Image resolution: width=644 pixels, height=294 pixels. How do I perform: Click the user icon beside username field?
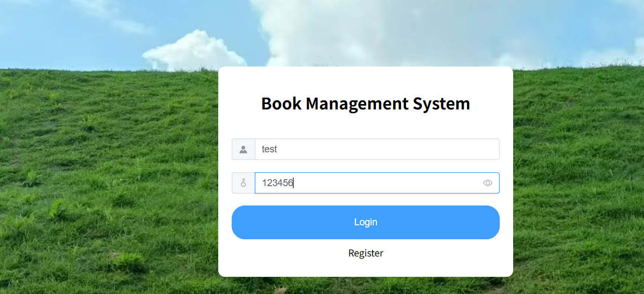point(243,149)
